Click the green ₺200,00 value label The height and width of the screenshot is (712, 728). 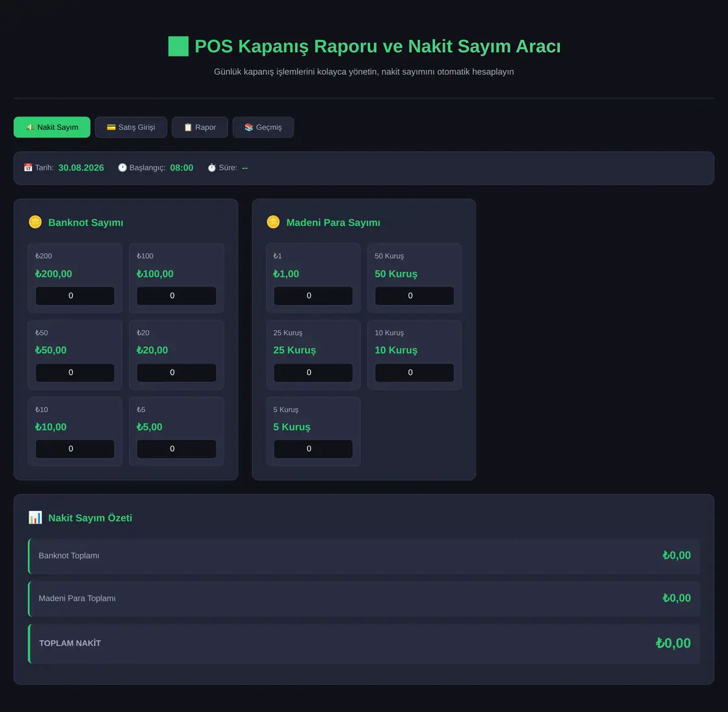click(53, 274)
